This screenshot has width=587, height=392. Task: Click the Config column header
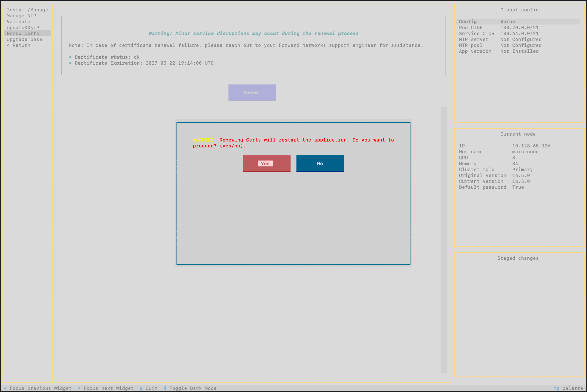tap(468, 22)
